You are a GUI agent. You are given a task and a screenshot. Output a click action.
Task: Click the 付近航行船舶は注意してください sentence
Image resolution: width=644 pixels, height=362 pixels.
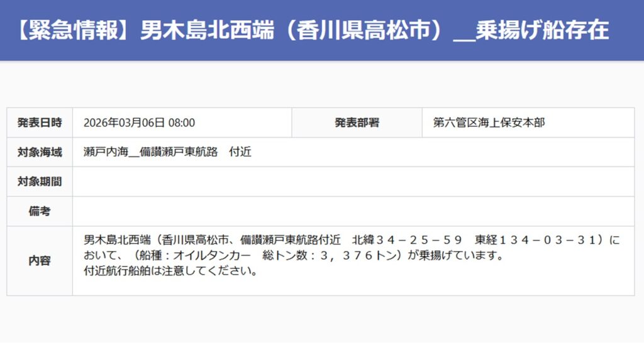(x=170, y=272)
